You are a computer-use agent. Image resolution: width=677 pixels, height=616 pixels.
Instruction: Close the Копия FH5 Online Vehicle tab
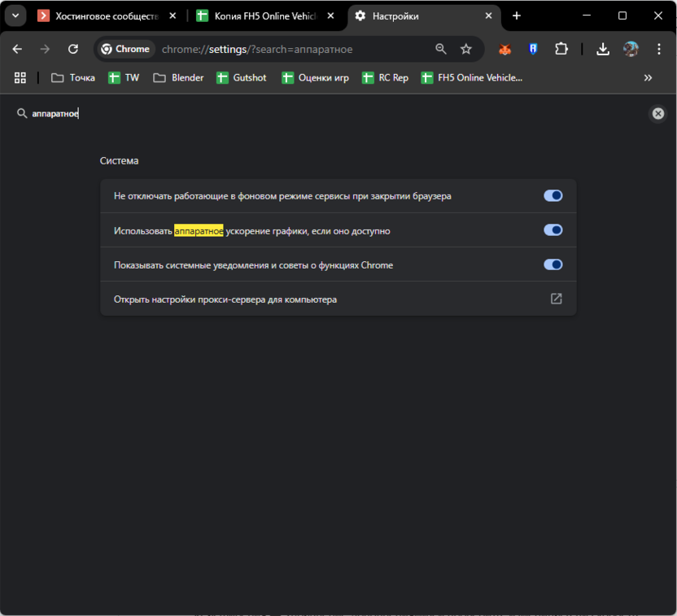point(330,16)
